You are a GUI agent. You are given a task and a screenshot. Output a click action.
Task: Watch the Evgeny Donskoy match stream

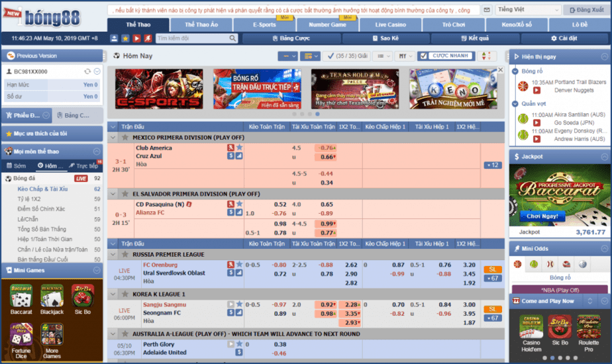point(536,139)
